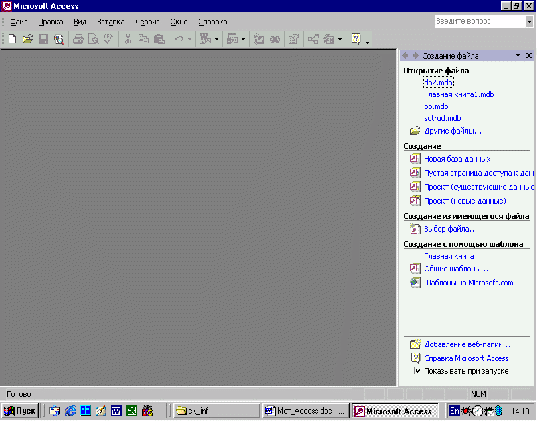This screenshot has width=537, height=421.
Task: Click the Spelling check toolbar icon
Action: coord(108,39)
